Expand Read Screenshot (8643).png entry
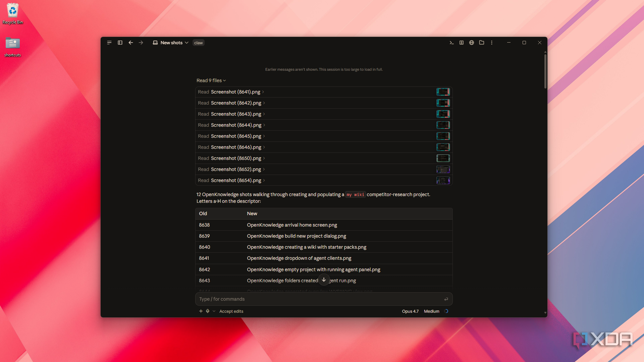The width and height of the screenshot is (644, 362). click(231, 114)
